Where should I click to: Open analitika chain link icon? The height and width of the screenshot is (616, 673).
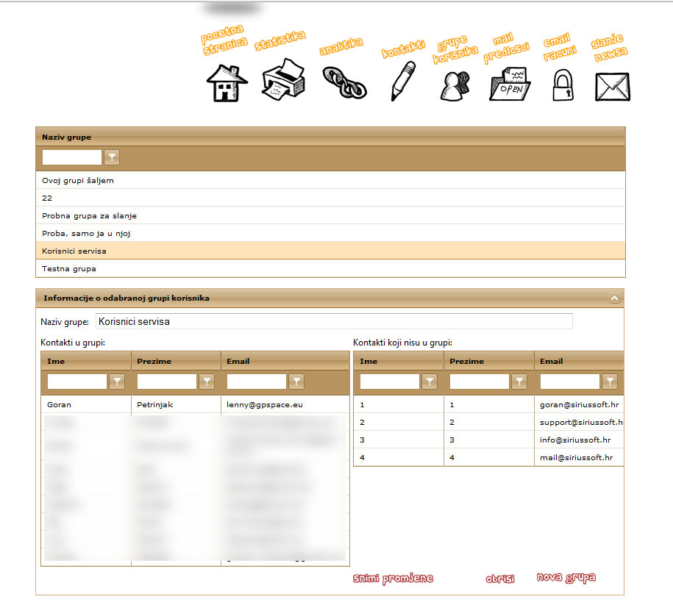pos(344,82)
